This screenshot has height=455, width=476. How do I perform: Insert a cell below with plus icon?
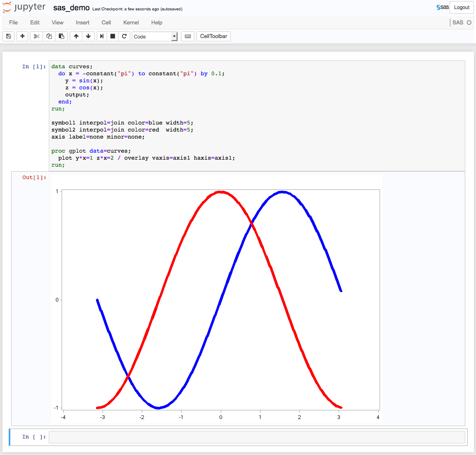coord(22,36)
